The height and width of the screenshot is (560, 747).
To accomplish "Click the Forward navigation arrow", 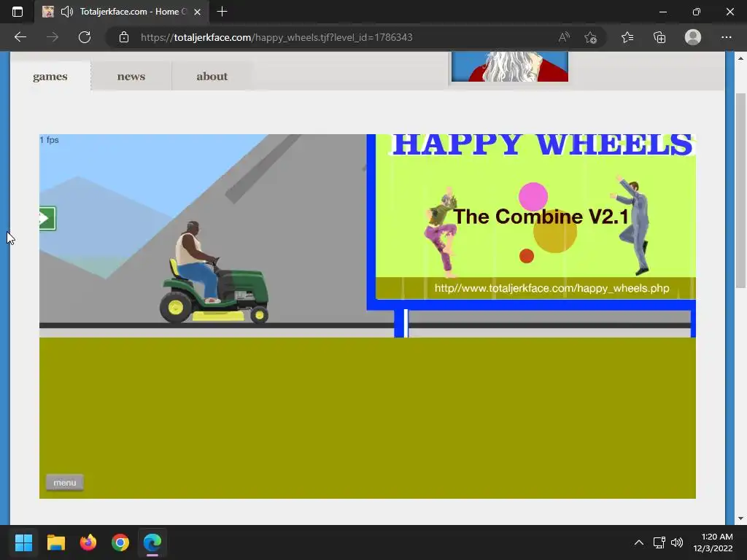I will pyautogui.click(x=53, y=37).
